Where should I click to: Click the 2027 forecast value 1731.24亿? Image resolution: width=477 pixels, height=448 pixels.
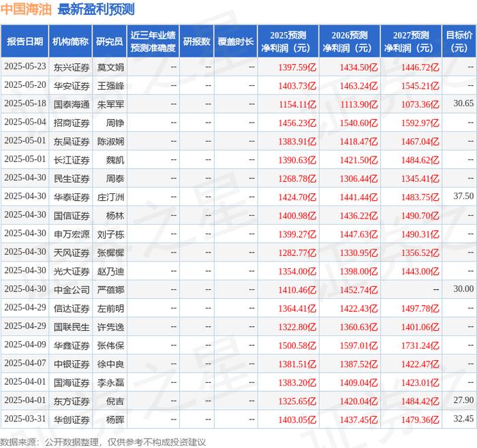(420, 345)
